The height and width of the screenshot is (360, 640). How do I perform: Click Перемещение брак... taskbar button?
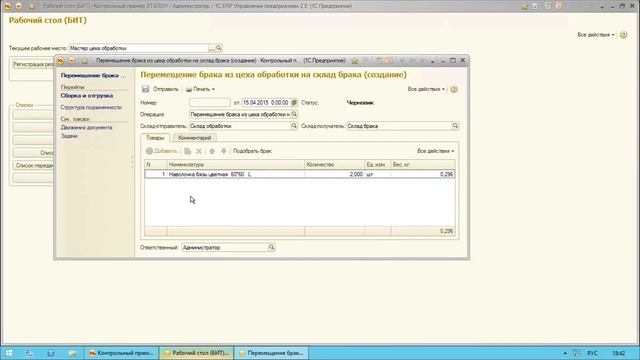(x=271, y=353)
